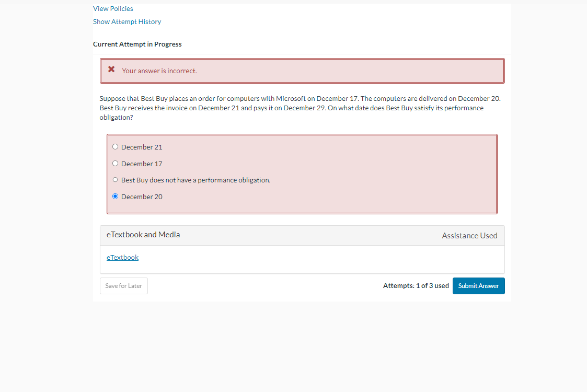This screenshot has width=587, height=392.
Task: Click the Current Attempt in Progress heading
Action: pyautogui.click(x=137, y=44)
